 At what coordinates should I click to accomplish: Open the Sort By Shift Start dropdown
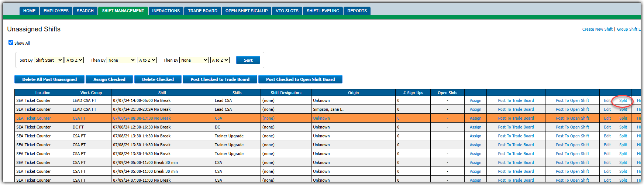coord(49,60)
